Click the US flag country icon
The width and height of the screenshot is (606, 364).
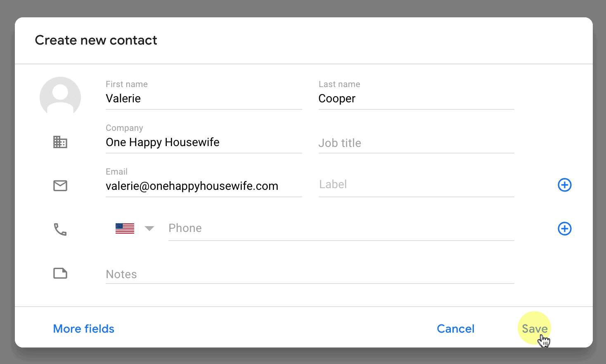pyautogui.click(x=125, y=228)
